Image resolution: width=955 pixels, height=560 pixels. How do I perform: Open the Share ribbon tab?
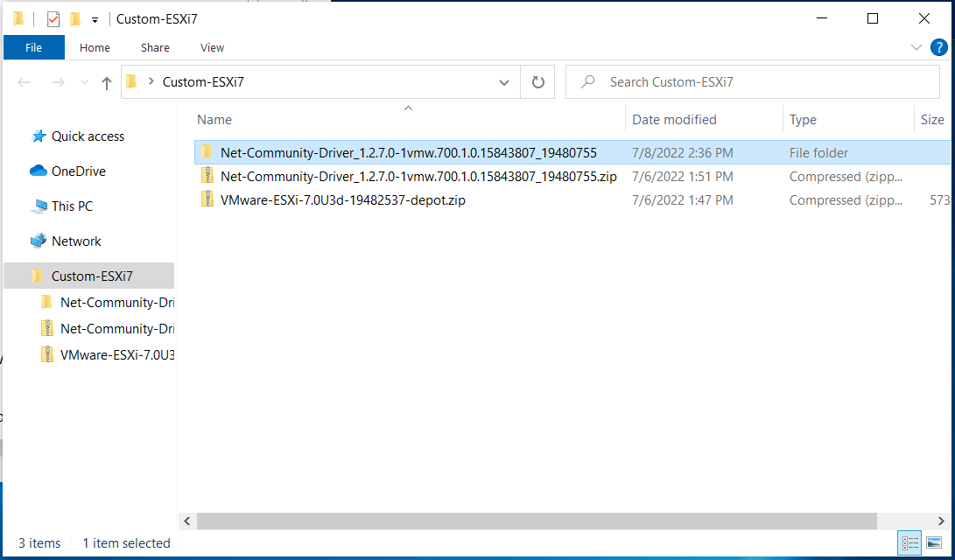pos(155,47)
